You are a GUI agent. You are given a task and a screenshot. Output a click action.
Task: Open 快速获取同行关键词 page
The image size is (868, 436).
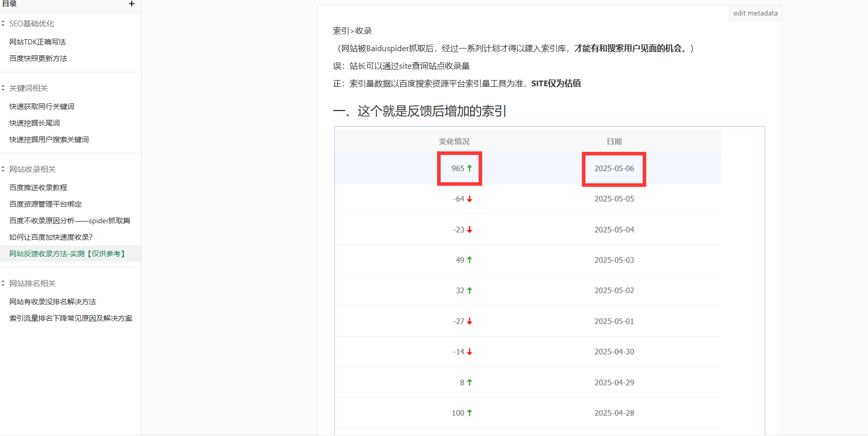[x=42, y=106]
